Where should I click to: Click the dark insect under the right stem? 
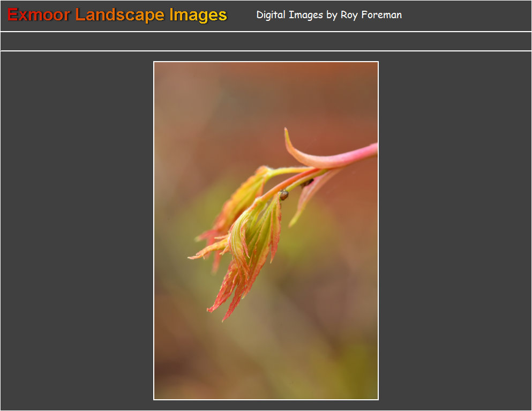tap(306, 183)
